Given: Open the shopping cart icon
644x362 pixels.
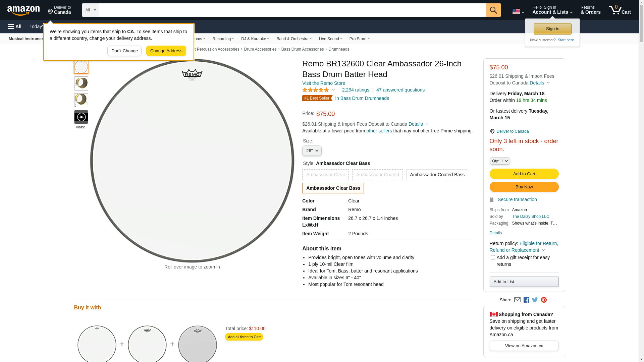Looking at the screenshot, I should pyautogui.click(x=620, y=10).
